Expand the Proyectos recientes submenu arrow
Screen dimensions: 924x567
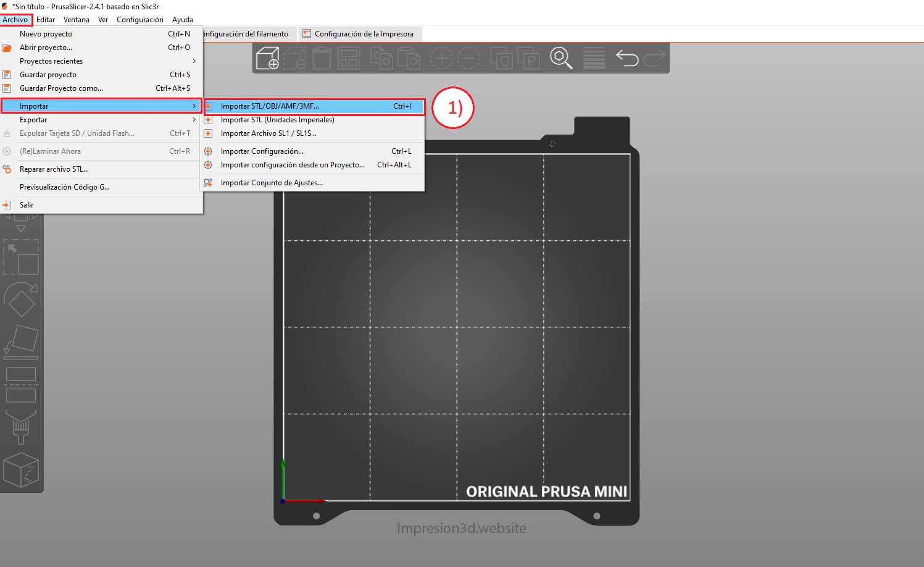[194, 61]
